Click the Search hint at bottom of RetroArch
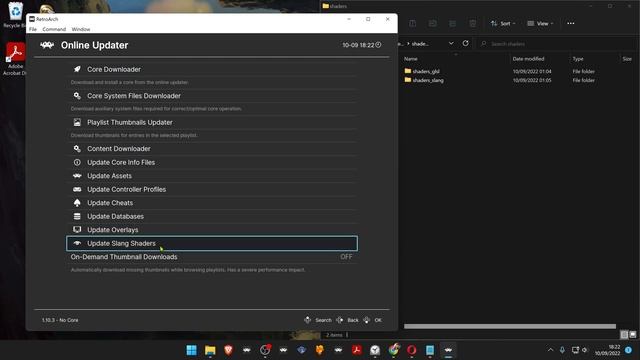 coord(318,320)
